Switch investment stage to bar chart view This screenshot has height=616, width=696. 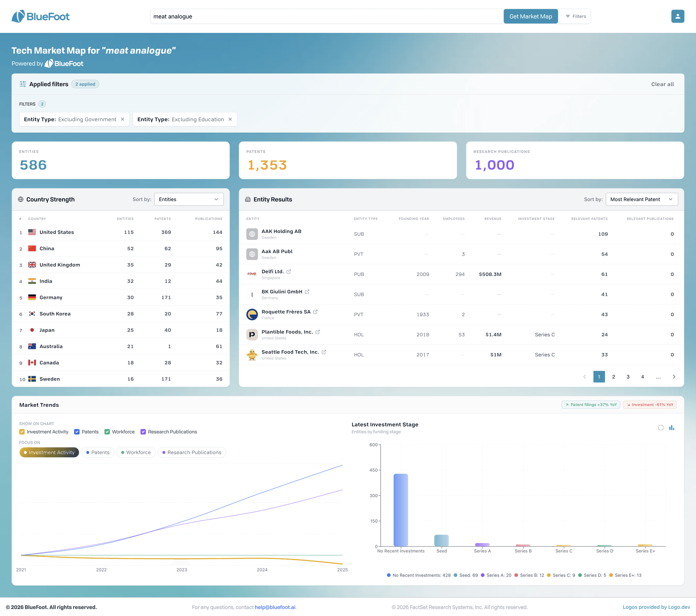coord(672,427)
